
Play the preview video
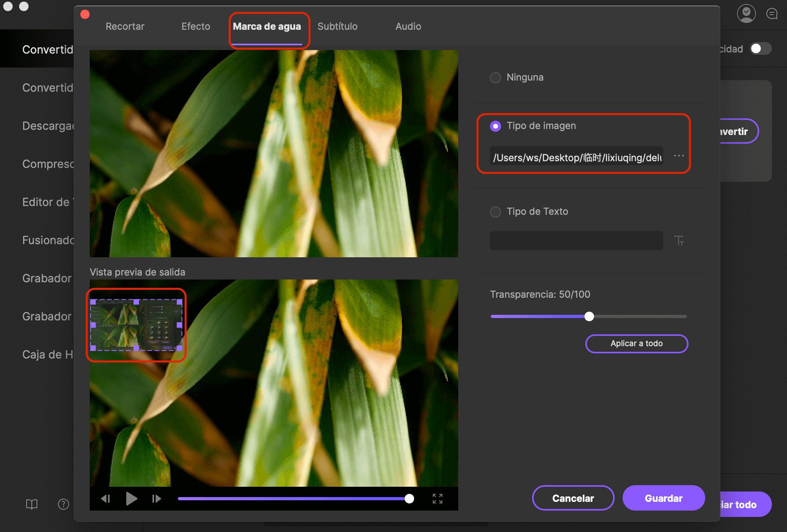pos(131,498)
